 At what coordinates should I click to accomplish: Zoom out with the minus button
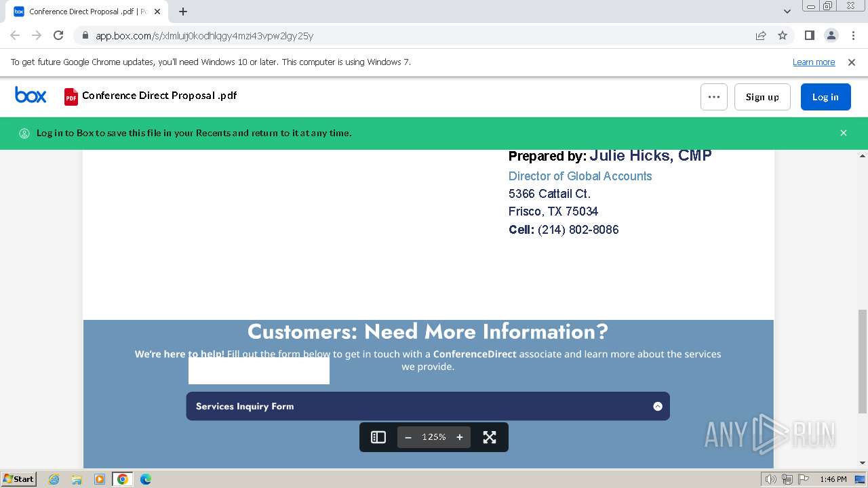(408, 437)
